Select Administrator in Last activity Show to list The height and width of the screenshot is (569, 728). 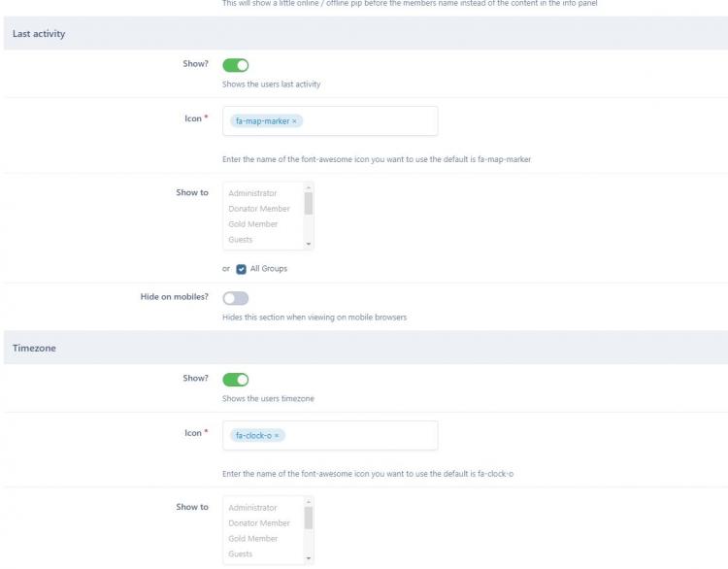tap(252, 193)
